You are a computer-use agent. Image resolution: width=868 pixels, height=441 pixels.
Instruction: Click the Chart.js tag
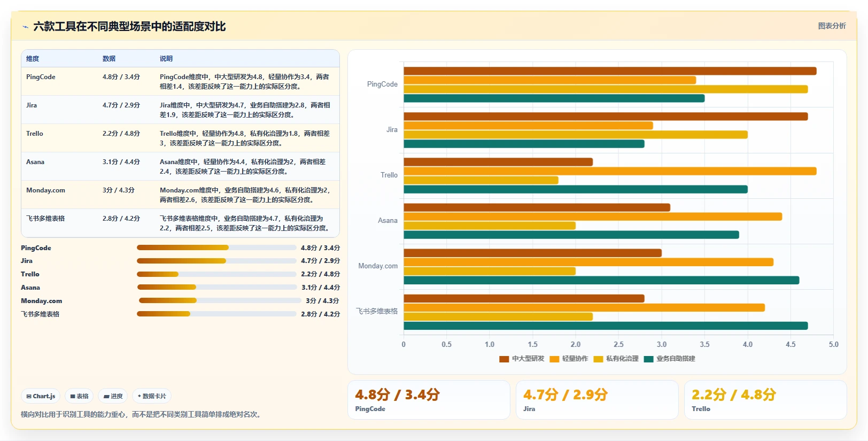coord(41,396)
